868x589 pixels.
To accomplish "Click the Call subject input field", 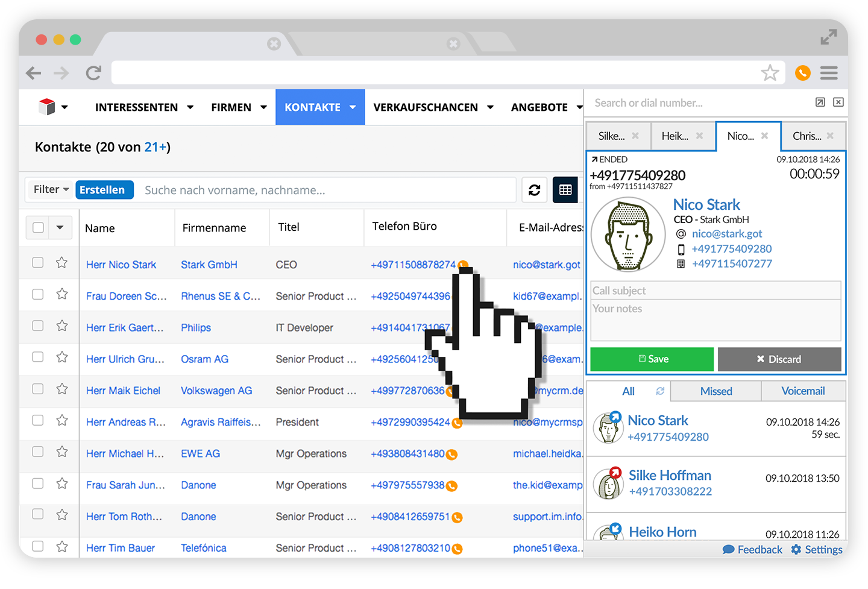I will [715, 291].
